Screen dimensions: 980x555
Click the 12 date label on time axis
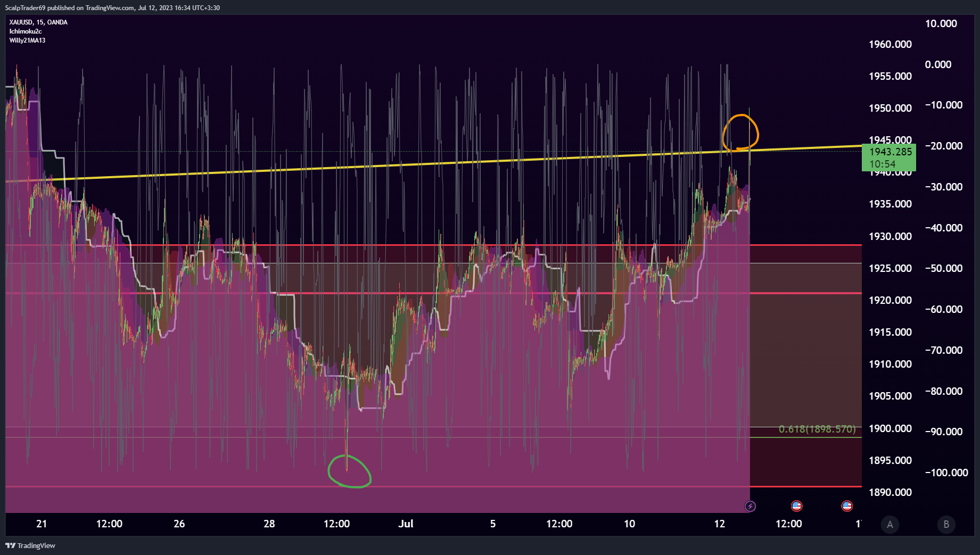(720, 524)
